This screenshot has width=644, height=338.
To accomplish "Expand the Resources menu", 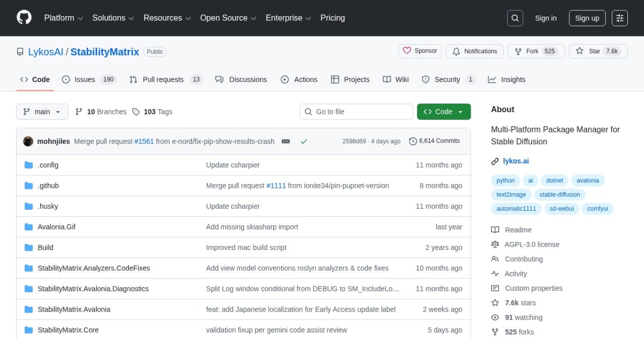I will click(x=166, y=18).
